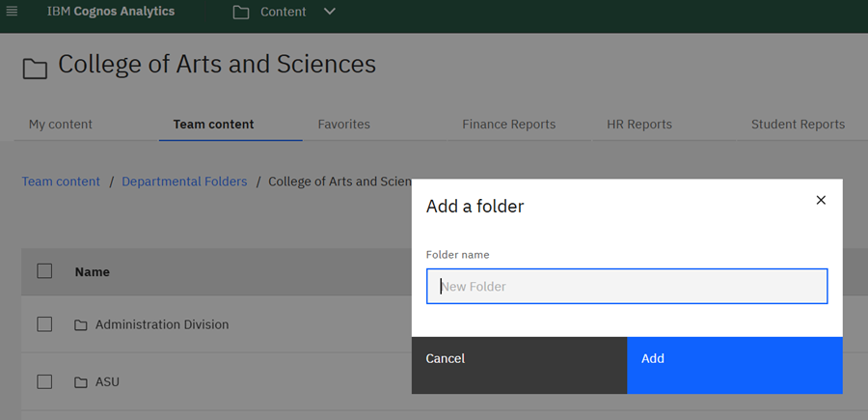Open Departmental Folders breadcrumb link

pyautogui.click(x=184, y=182)
